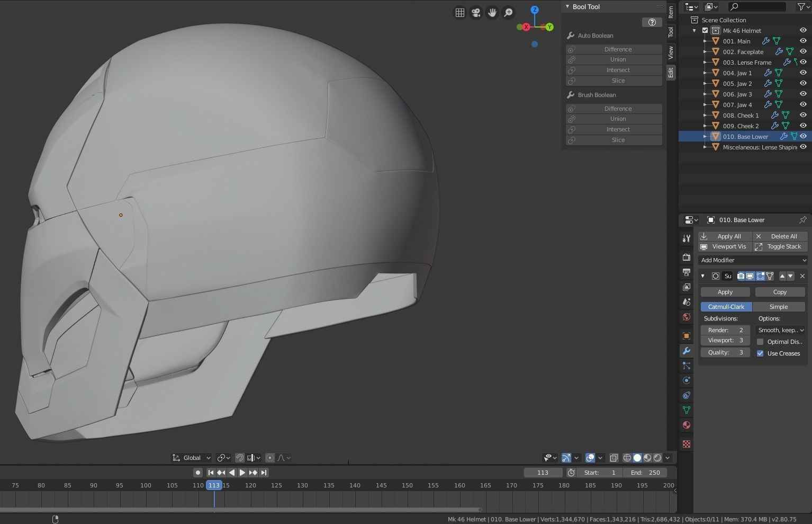Move the subdivision modifier down
812x524 pixels.
[x=790, y=276]
